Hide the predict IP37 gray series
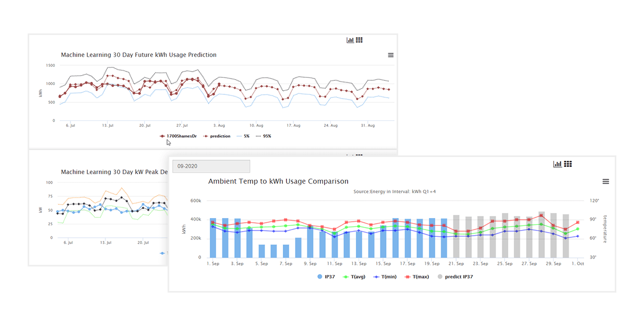 click(456, 276)
